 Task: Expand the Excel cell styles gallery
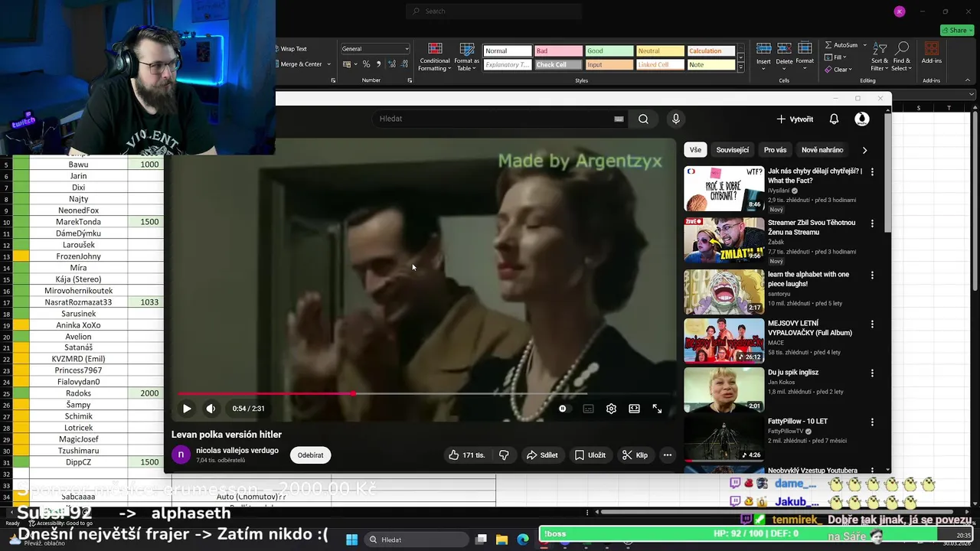pyautogui.click(x=740, y=67)
